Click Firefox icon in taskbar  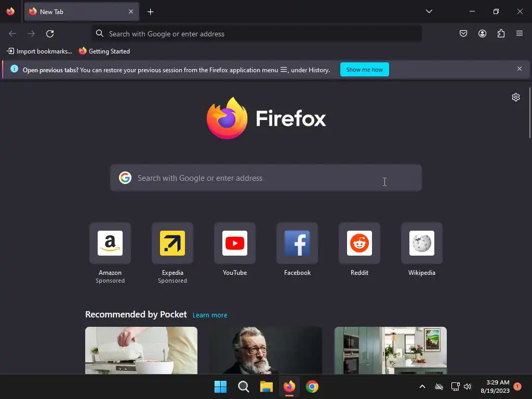pyautogui.click(x=289, y=387)
